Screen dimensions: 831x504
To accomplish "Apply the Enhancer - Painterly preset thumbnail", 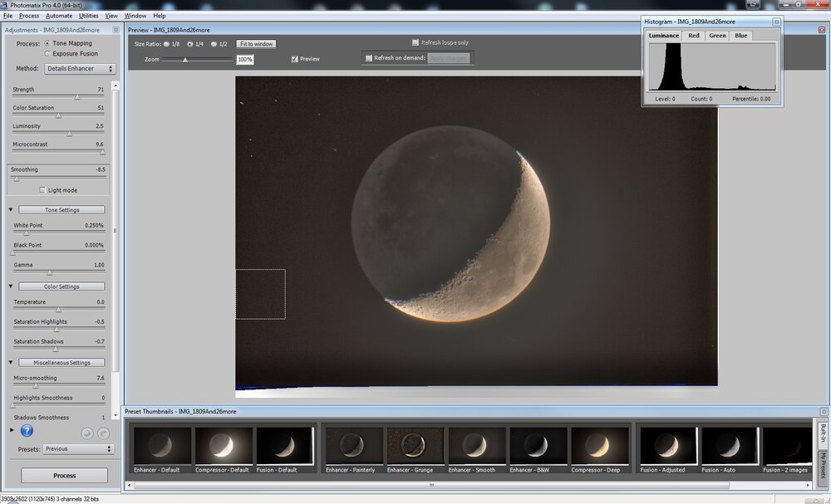I will [x=351, y=445].
